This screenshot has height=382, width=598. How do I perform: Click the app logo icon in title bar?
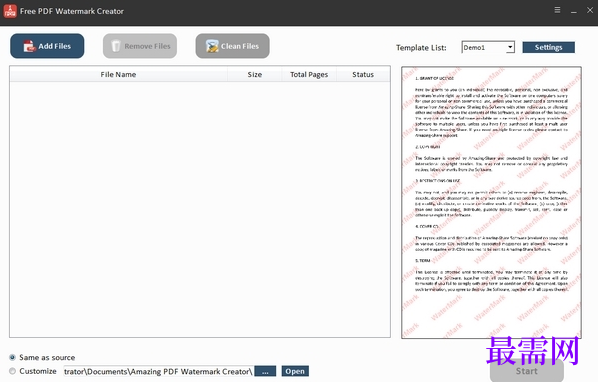(10, 11)
